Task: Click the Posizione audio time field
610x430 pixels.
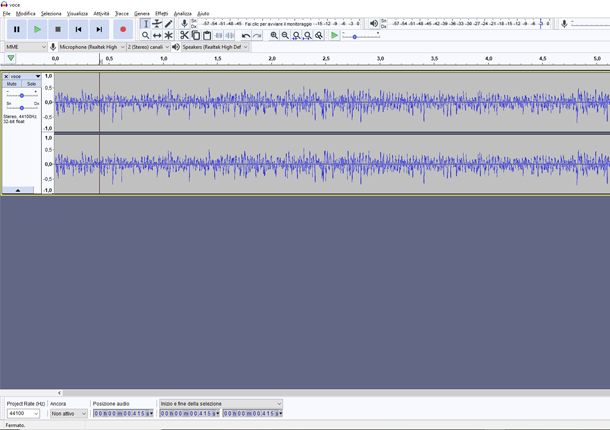Action: [123, 414]
